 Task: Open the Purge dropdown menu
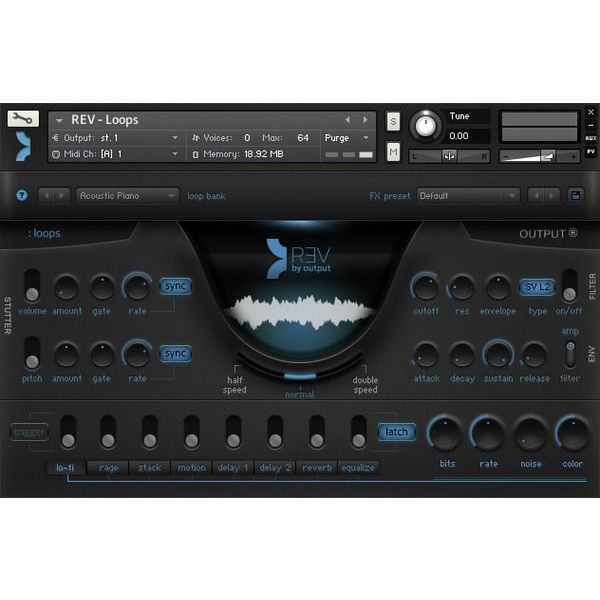[346, 138]
